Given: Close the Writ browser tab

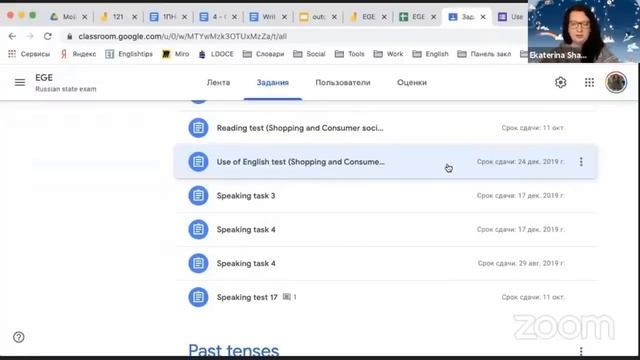Looking at the screenshot, I should coord(284,17).
